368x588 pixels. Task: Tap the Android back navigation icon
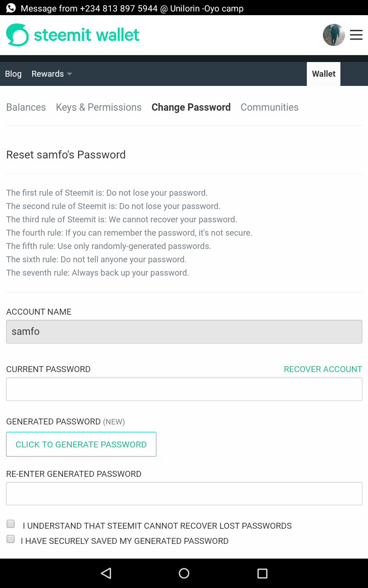click(x=106, y=573)
